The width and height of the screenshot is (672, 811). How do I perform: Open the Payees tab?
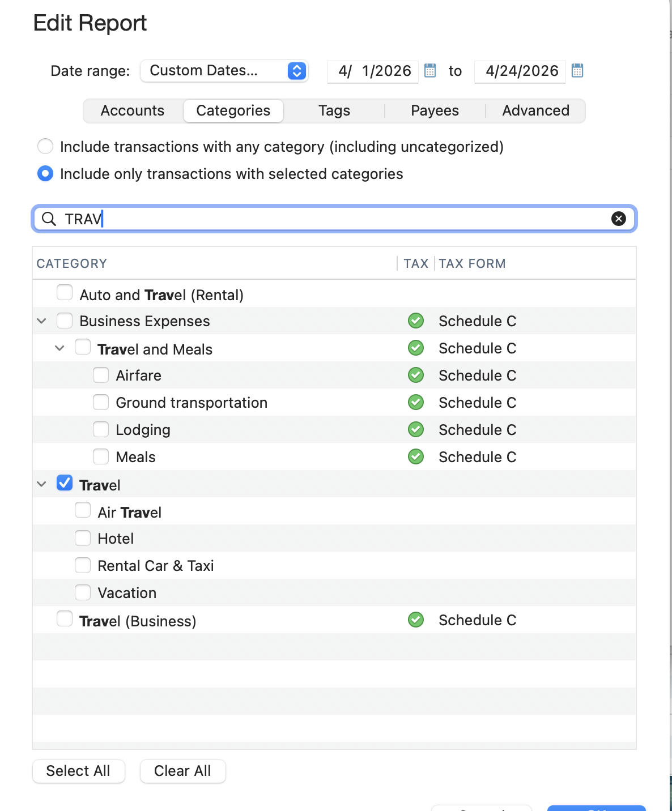click(x=435, y=110)
